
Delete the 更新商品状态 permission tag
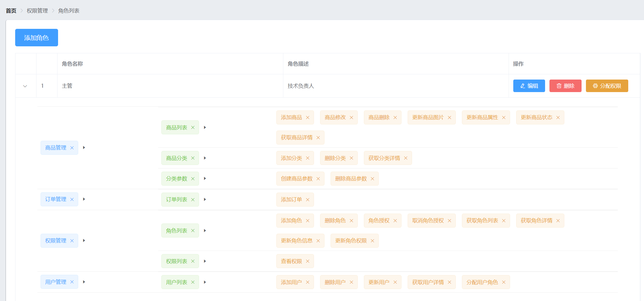pyautogui.click(x=558, y=117)
